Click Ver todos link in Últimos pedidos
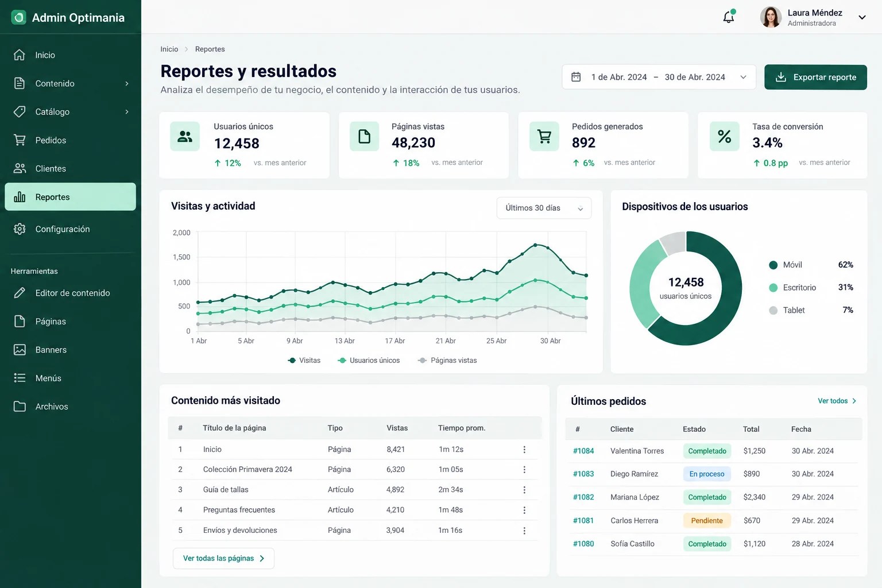 click(x=837, y=401)
